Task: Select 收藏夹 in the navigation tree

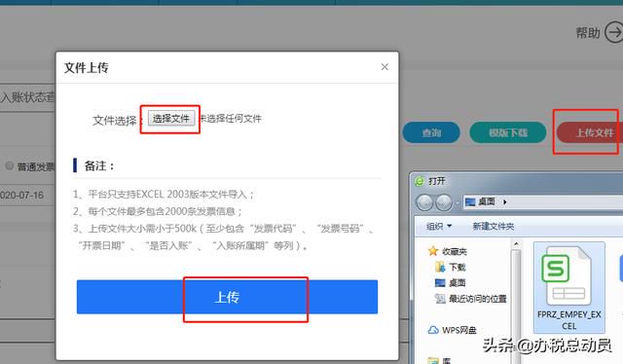Action: 455,251
